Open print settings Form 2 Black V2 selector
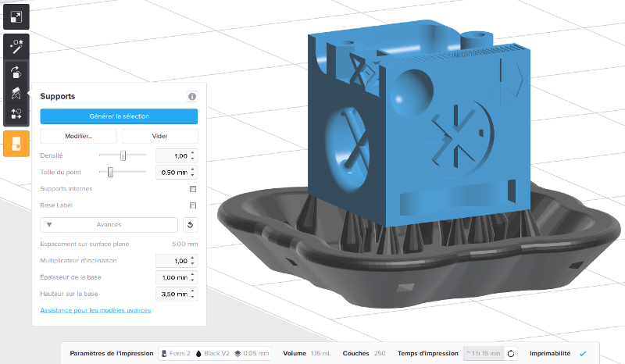The height and width of the screenshot is (364, 625). pos(215,353)
